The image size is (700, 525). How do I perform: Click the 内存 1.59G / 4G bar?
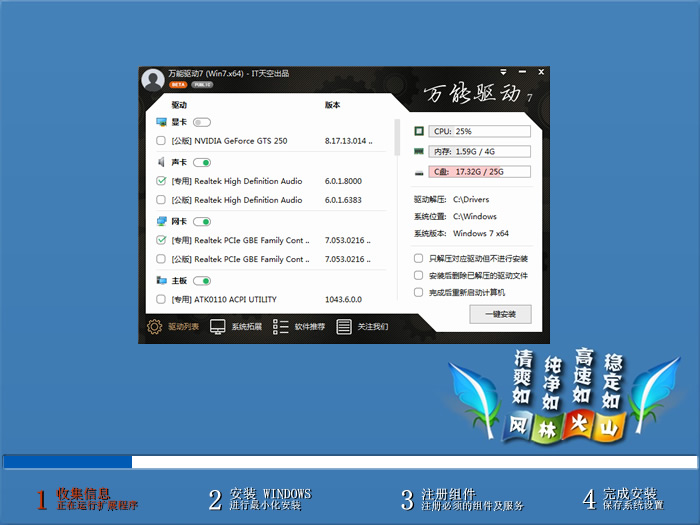[x=479, y=151]
